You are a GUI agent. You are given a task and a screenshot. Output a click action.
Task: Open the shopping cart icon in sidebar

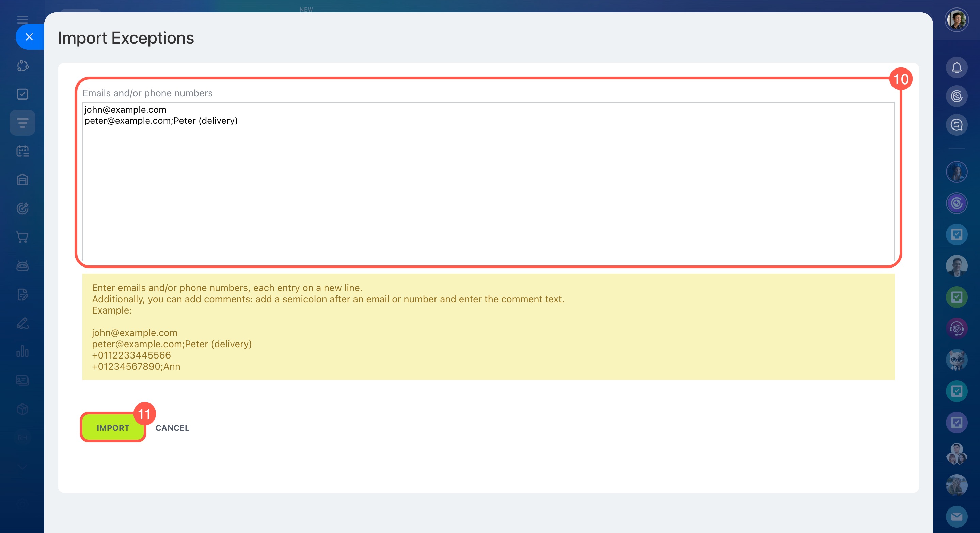(22, 237)
